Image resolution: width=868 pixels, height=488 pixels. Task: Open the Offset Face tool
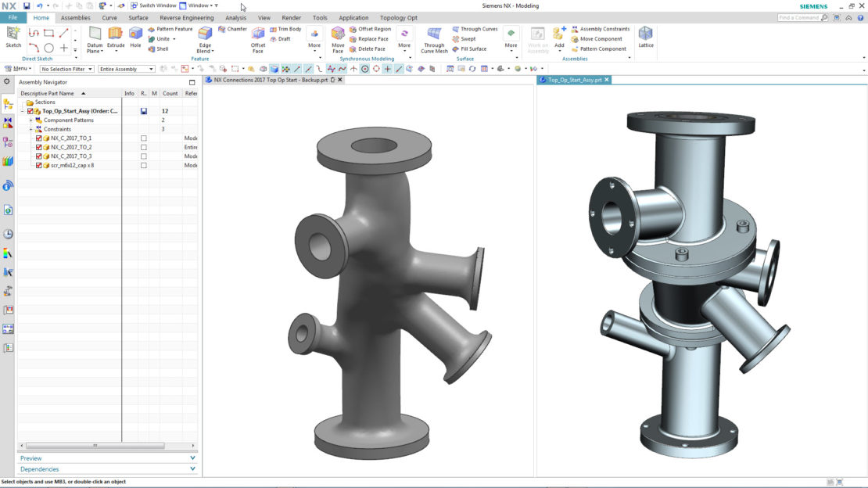point(258,37)
